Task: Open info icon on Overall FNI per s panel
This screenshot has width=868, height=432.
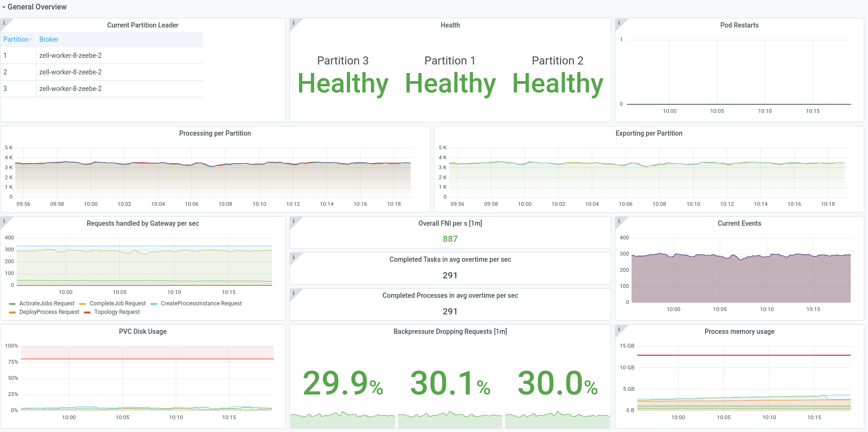Action: pyautogui.click(x=294, y=221)
